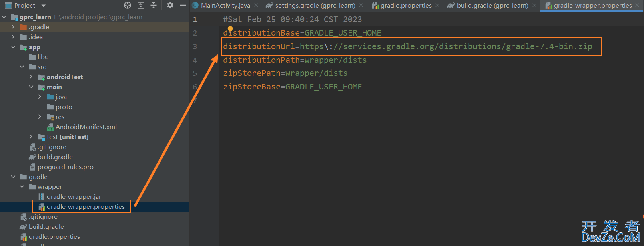Expand the .gradle folder
Viewport: 644px width, 246px height.
pos(13,27)
